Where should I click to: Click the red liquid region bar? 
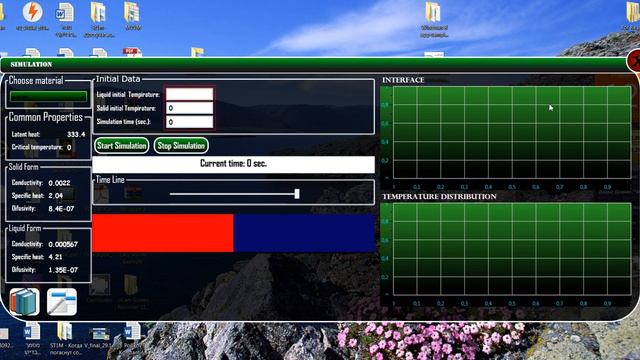(163, 233)
